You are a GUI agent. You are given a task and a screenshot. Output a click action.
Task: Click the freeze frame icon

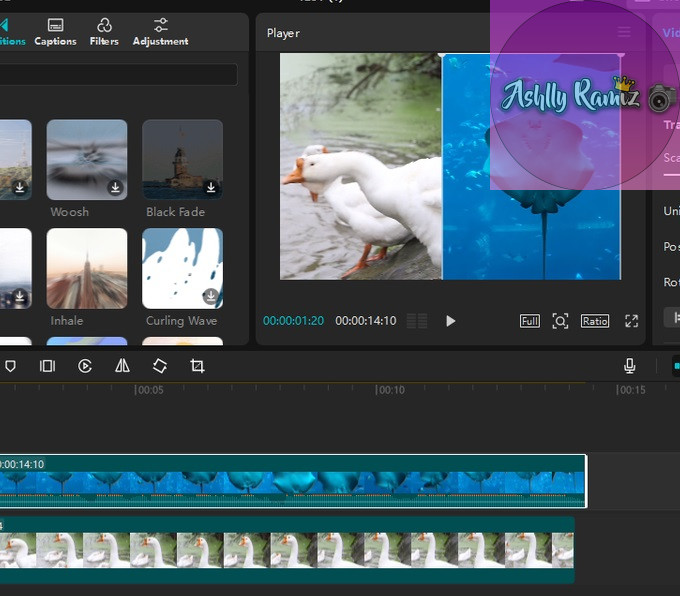click(47, 366)
